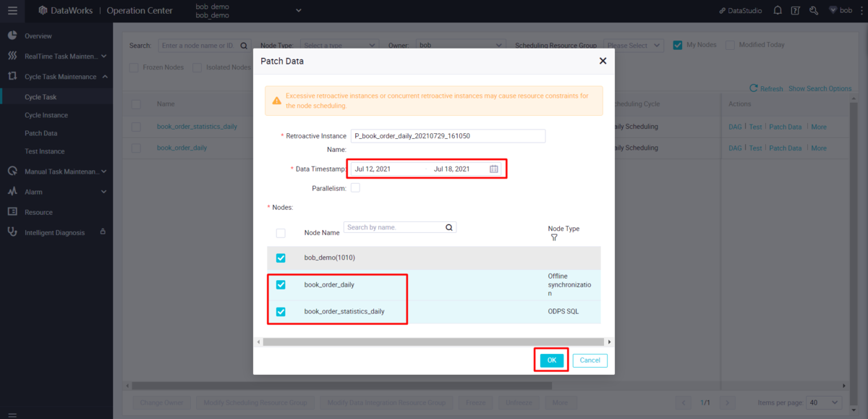Toggle the Isolated Nodes checkbox
The width and height of the screenshot is (868, 419).
click(197, 67)
